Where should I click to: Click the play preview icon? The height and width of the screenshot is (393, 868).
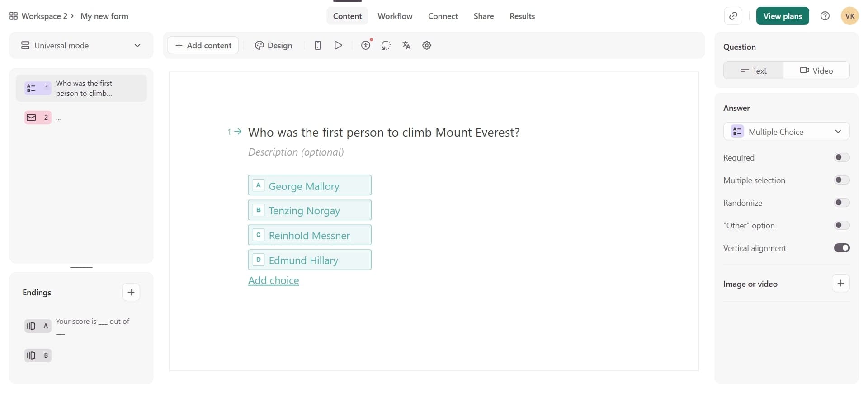[338, 45]
